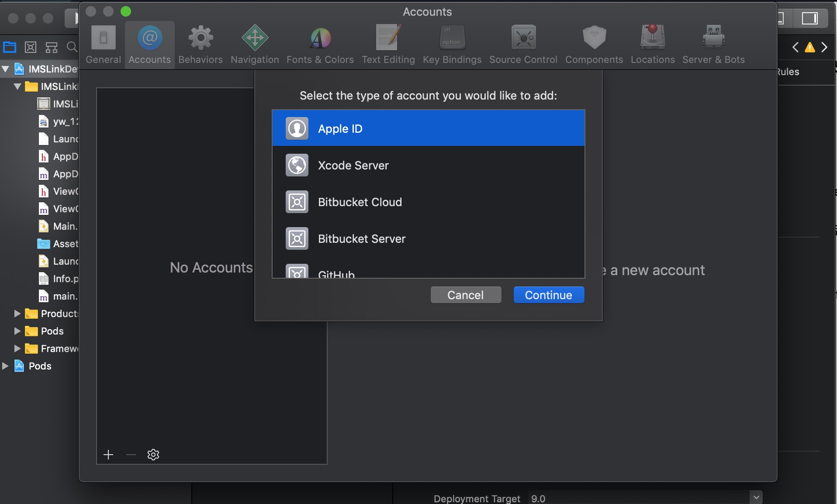Viewport: 837px width, 504px height.
Task: Click the Bitbucket Cloud vault icon
Action: (297, 202)
